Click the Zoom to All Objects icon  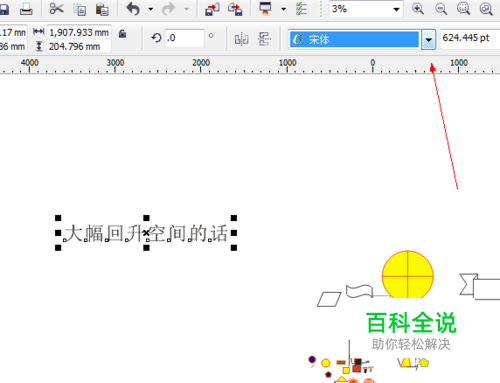click(x=486, y=9)
